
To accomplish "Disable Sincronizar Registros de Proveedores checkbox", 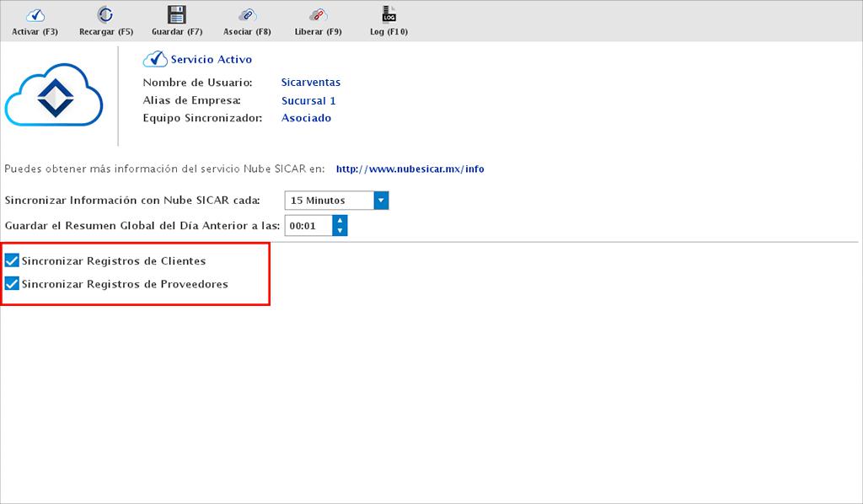I will (x=12, y=284).
